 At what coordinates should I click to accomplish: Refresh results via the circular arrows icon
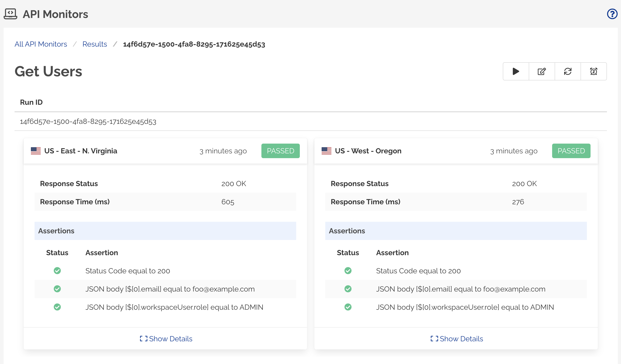pyautogui.click(x=568, y=71)
